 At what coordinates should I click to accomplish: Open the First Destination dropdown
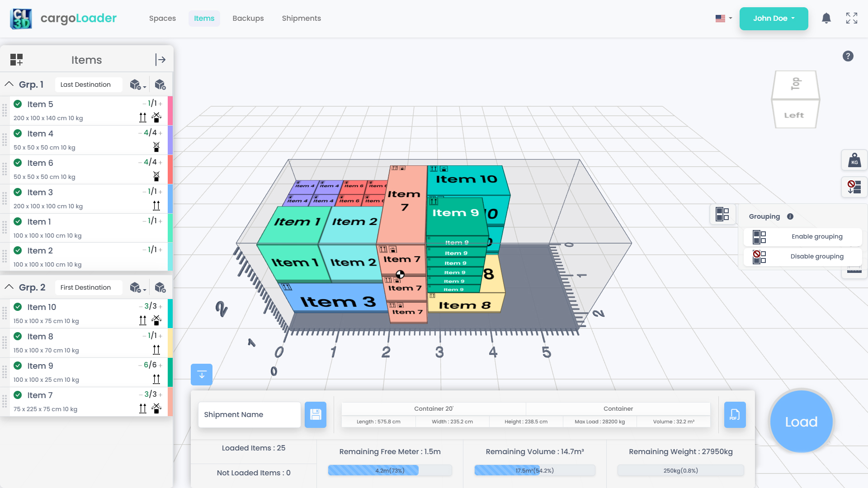(x=89, y=287)
